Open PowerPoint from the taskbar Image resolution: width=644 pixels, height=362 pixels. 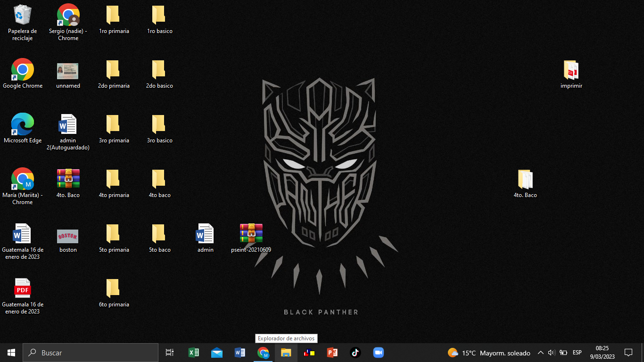tap(332, 353)
